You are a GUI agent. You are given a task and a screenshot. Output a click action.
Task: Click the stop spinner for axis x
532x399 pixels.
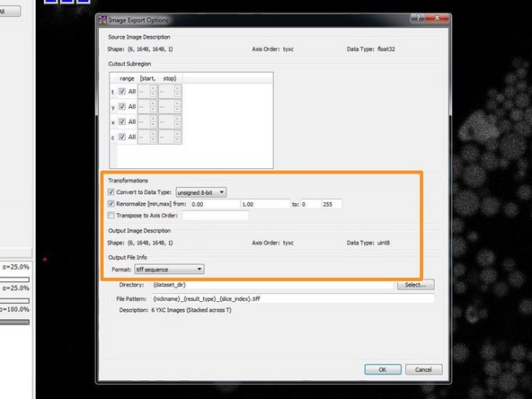[170, 121]
